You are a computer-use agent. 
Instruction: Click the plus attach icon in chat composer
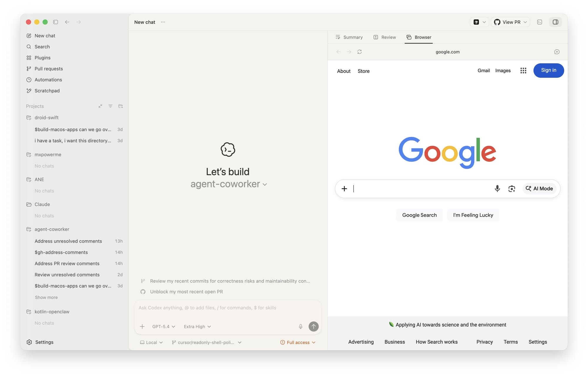[142, 326]
